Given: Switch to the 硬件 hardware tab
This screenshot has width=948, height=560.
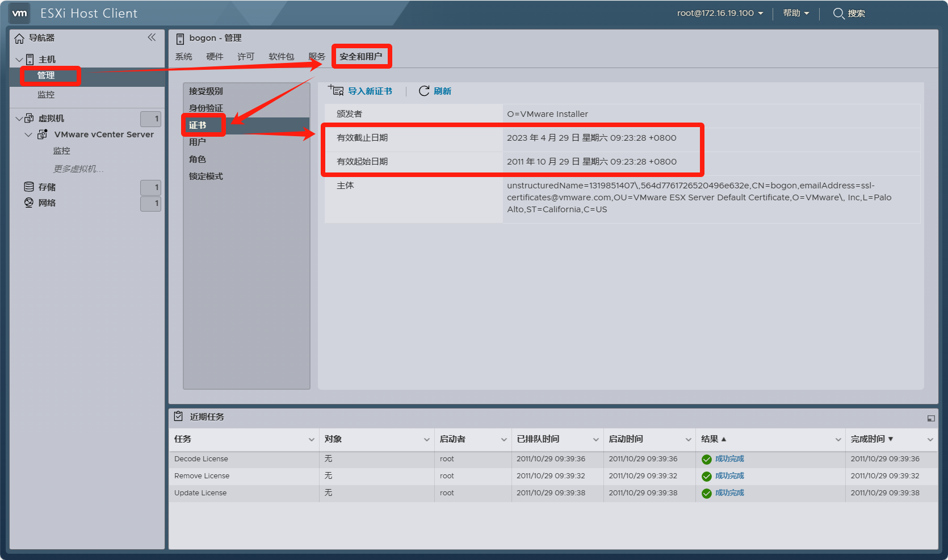Looking at the screenshot, I should coord(215,57).
